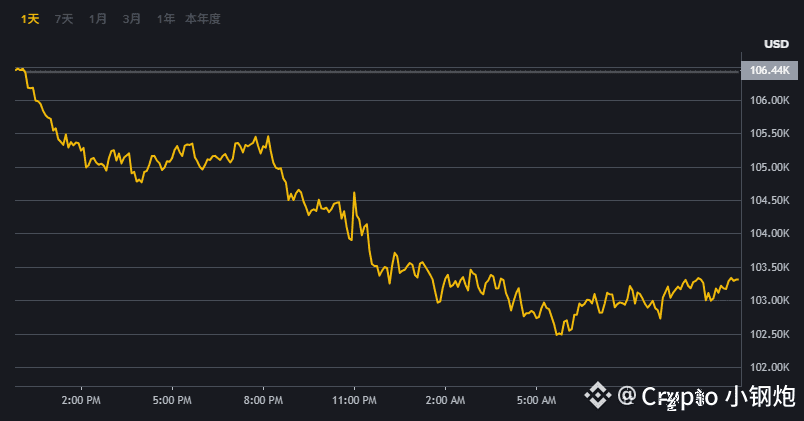Click the 102.50K axis value
804x421 pixels.
[x=770, y=334]
